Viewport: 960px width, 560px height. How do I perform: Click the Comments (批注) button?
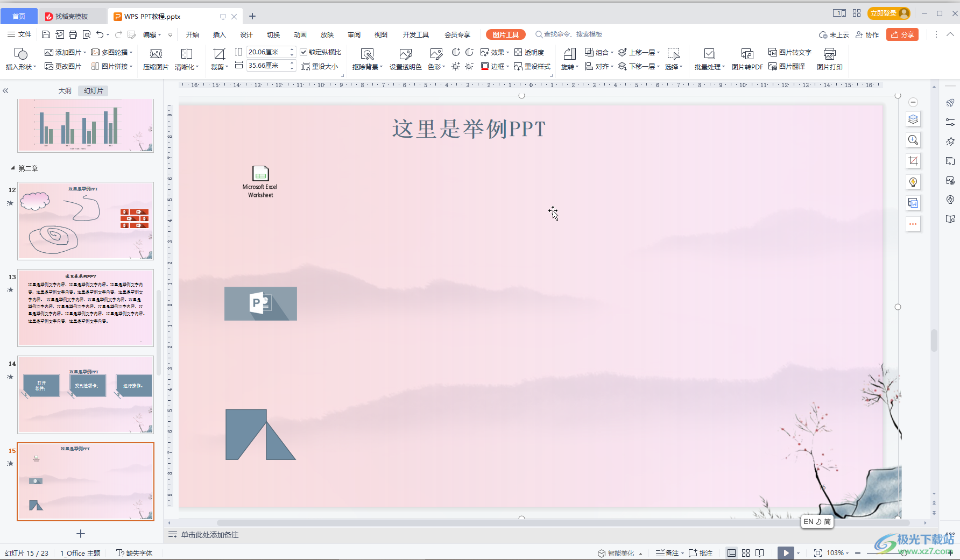701,553
